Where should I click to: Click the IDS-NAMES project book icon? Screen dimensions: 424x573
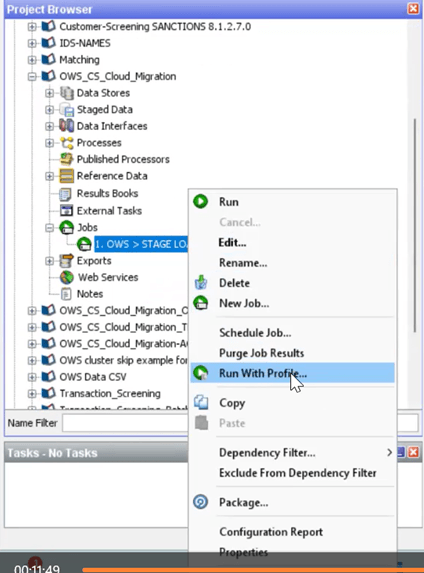[48, 43]
